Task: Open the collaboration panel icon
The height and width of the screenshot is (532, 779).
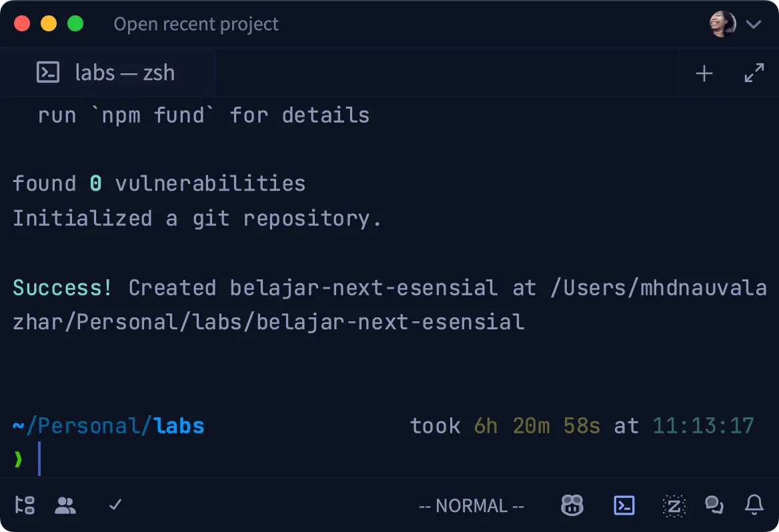Action: [x=66, y=505]
